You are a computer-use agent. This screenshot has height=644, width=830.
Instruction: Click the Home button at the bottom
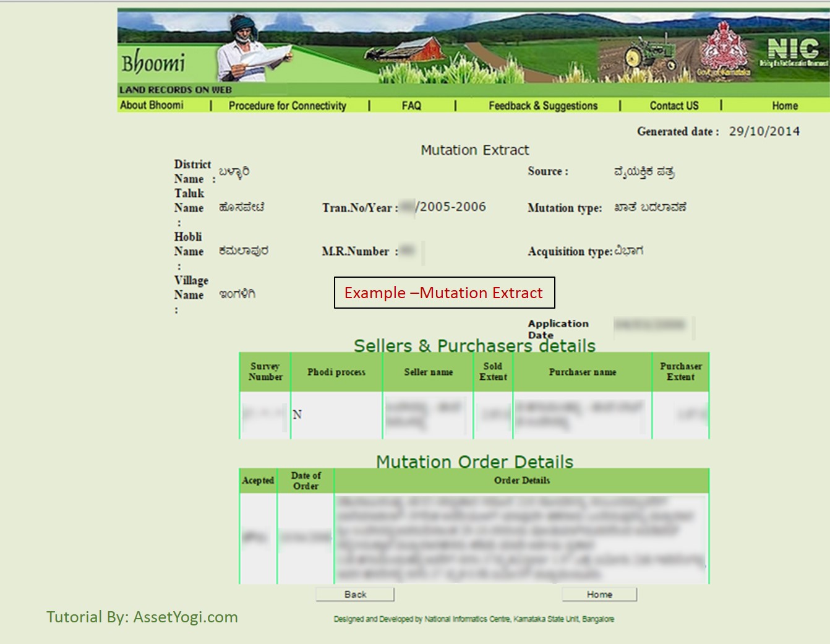(x=599, y=594)
